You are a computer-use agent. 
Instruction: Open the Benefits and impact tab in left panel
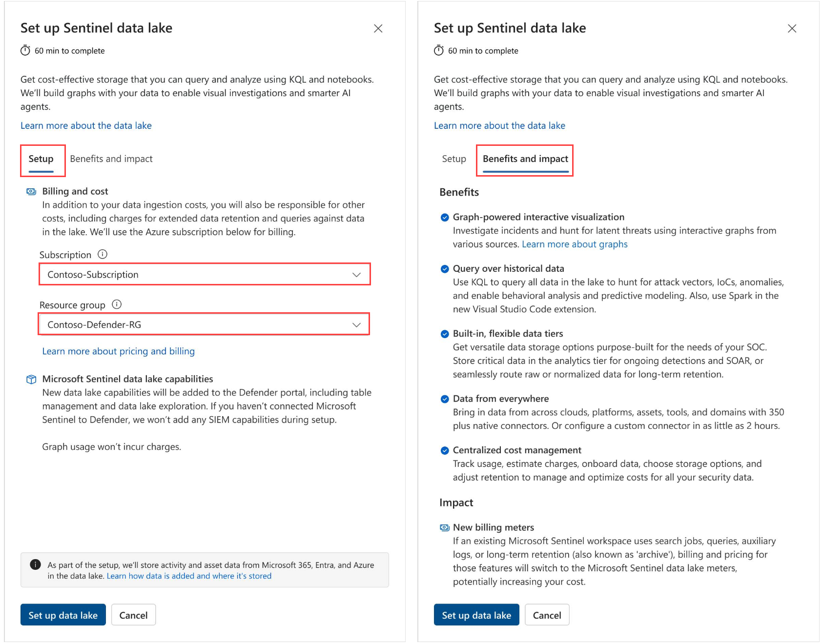click(111, 159)
